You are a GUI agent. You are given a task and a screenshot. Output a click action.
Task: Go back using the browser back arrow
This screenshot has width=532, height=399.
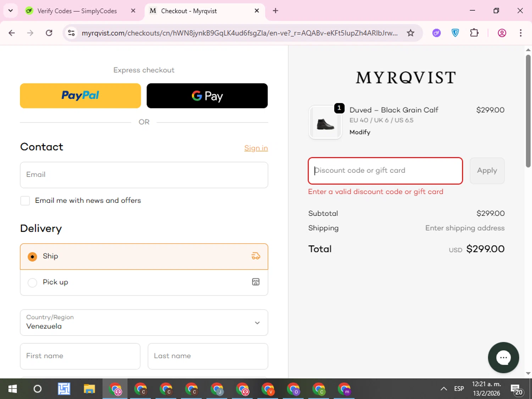(x=12, y=33)
